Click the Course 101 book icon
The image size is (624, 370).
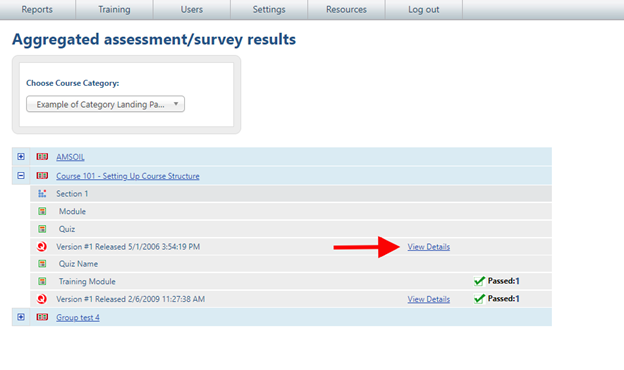[x=42, y=175]
